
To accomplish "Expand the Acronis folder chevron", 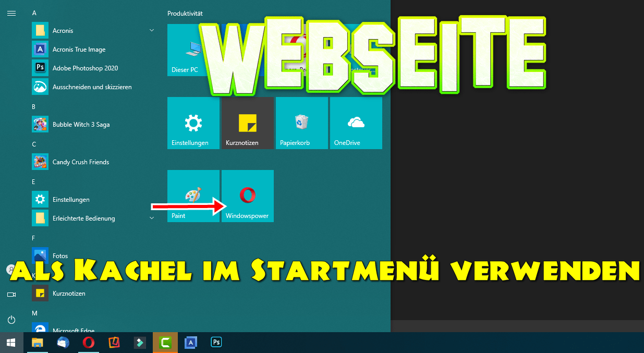I will tap(152, 31).
